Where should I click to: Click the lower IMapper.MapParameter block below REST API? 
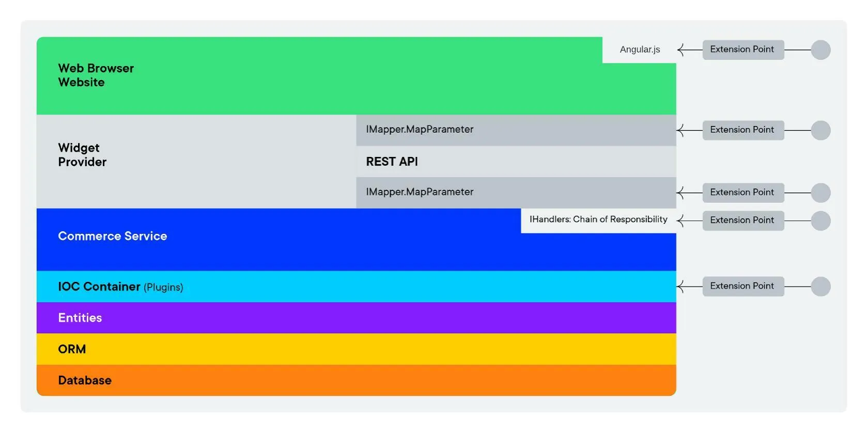[516, 193]
